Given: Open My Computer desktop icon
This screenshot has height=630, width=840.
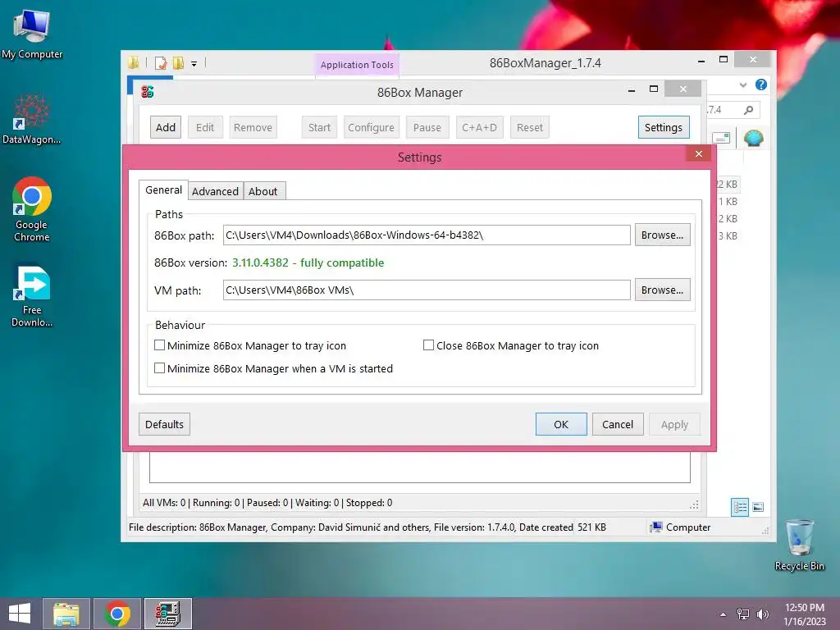Looking at the screenshot, I should point(32,34).
